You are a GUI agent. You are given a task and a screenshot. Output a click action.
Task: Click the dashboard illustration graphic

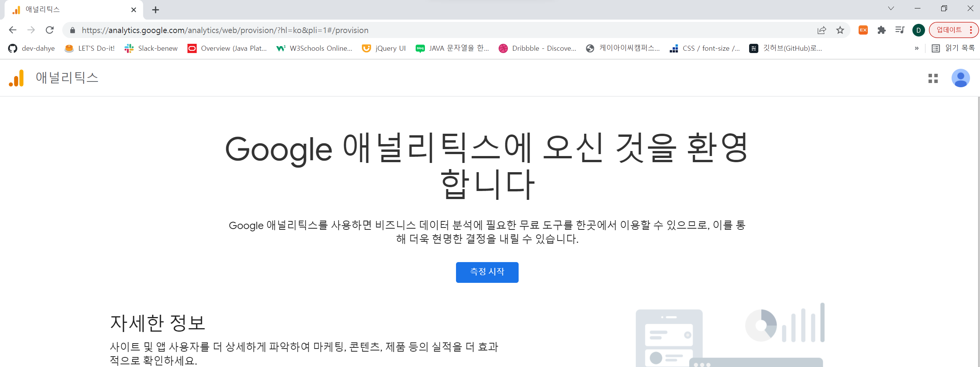click(730, 335)
